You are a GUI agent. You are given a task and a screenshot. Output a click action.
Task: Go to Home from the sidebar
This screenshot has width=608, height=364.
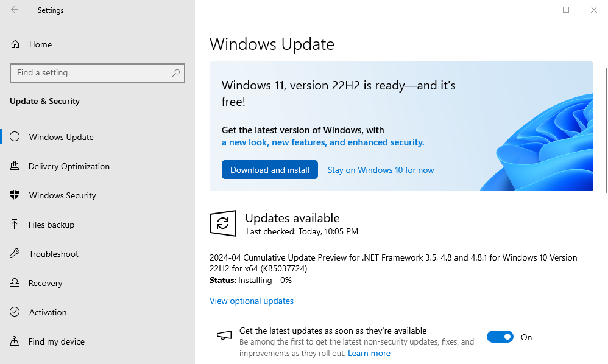(x=41, y=44)
